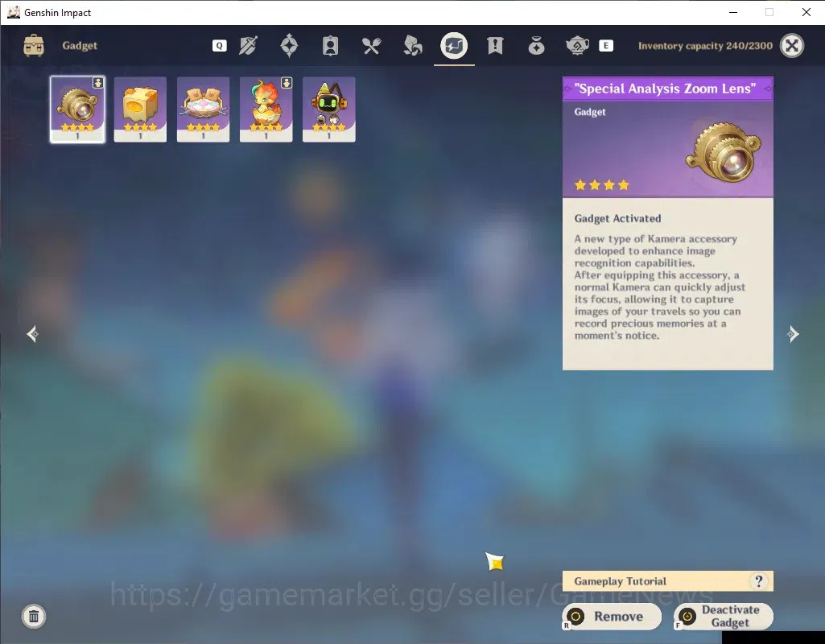Switch to the Food inventory tab
This screenshot has width=825, height=644.
point(371,46)
